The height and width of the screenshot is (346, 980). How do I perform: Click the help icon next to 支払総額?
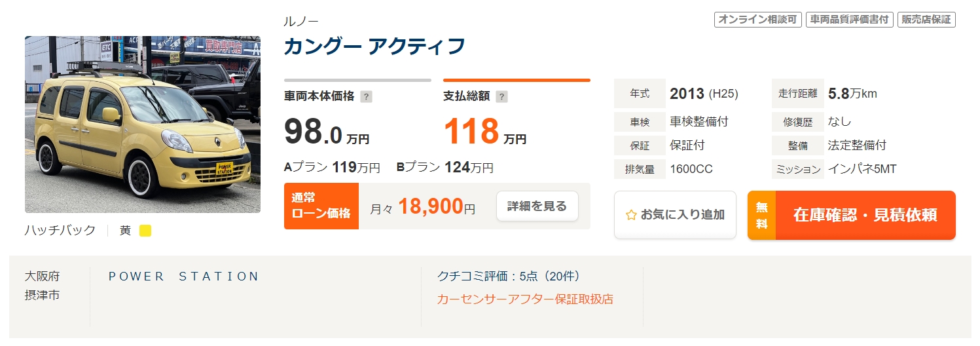pos(501,97)
